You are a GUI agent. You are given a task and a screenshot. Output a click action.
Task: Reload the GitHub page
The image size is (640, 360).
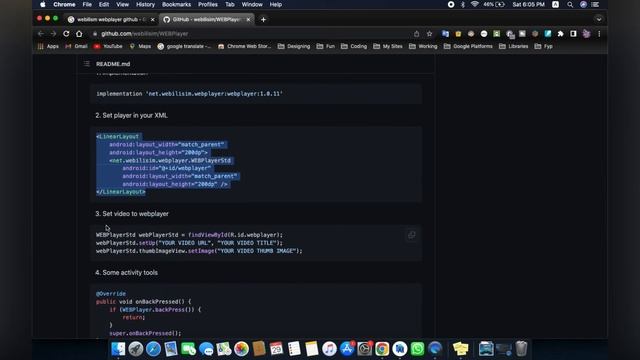tap(66, 34)
